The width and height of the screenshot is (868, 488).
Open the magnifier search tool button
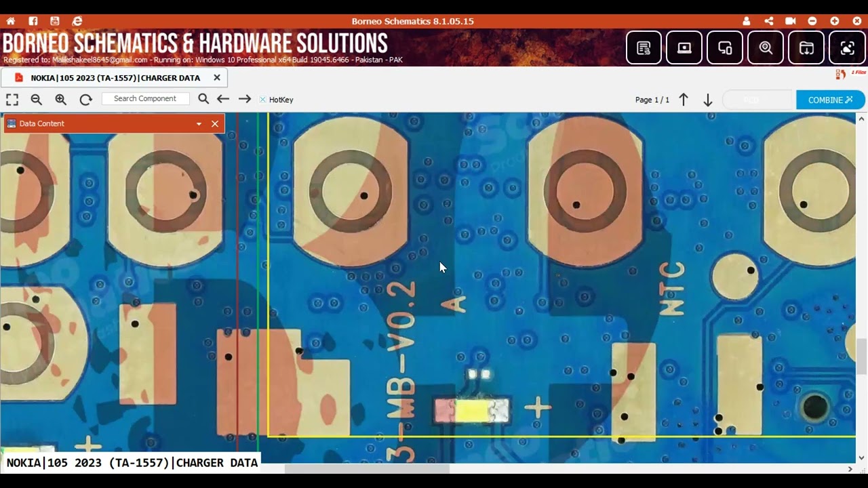[766, 47]
